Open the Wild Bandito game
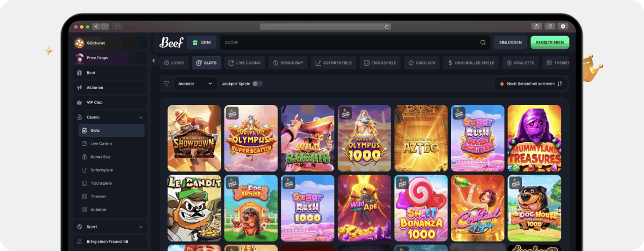This screenshot has width=644, height=251. (307, 138)
